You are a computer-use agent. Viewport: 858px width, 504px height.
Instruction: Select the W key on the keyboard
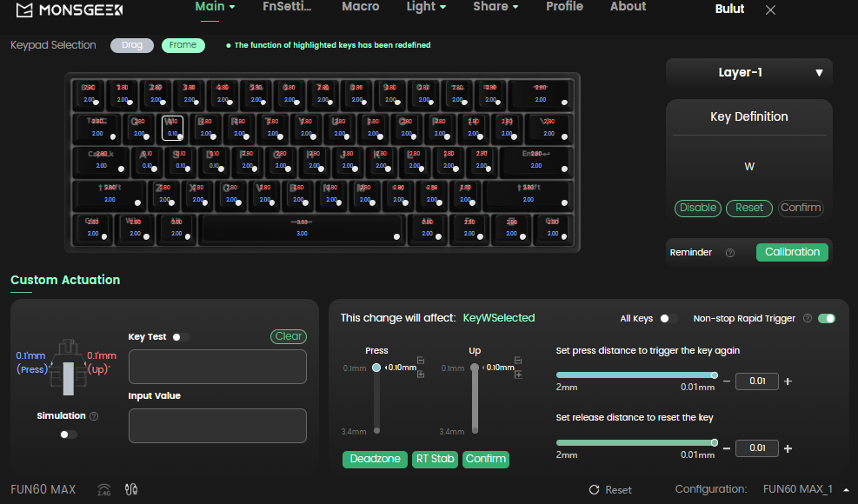click(x=172, y=128)
